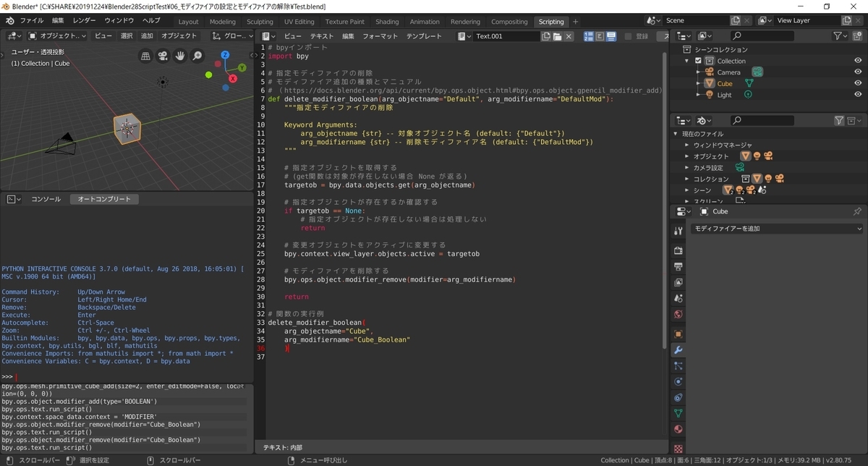Open the editor type dropdown in text editor
Image resolution: width=868 pixels, height=466 pixels.
tap(268, 35)
